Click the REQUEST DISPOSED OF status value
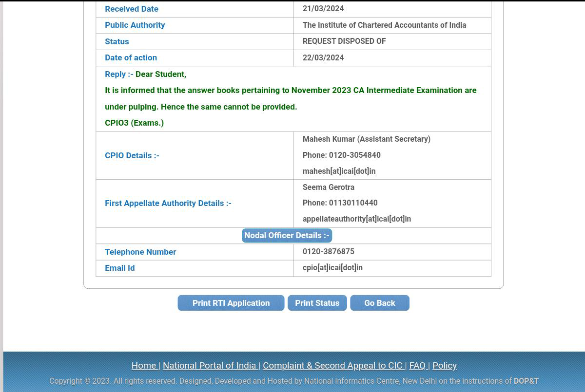This screenshot has width=585, height=392. [x=344, y=41]
